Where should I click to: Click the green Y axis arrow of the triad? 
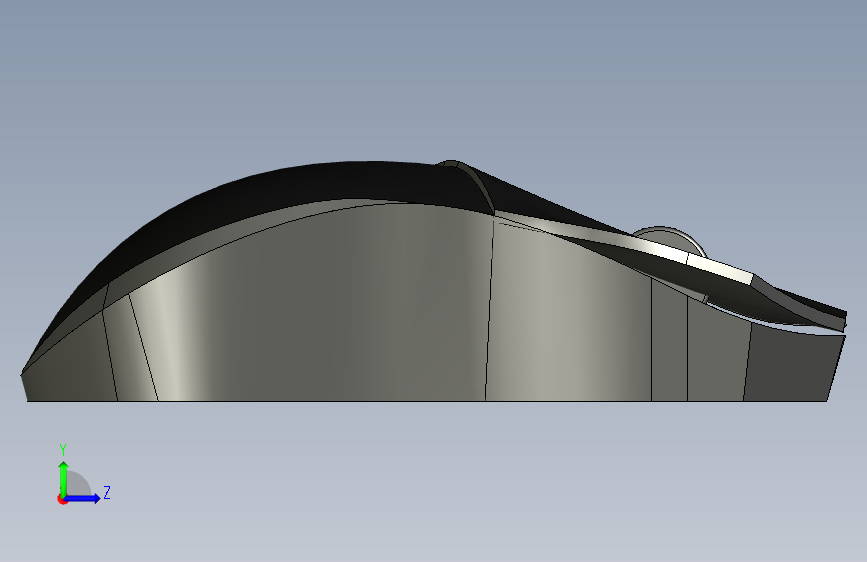64,478
